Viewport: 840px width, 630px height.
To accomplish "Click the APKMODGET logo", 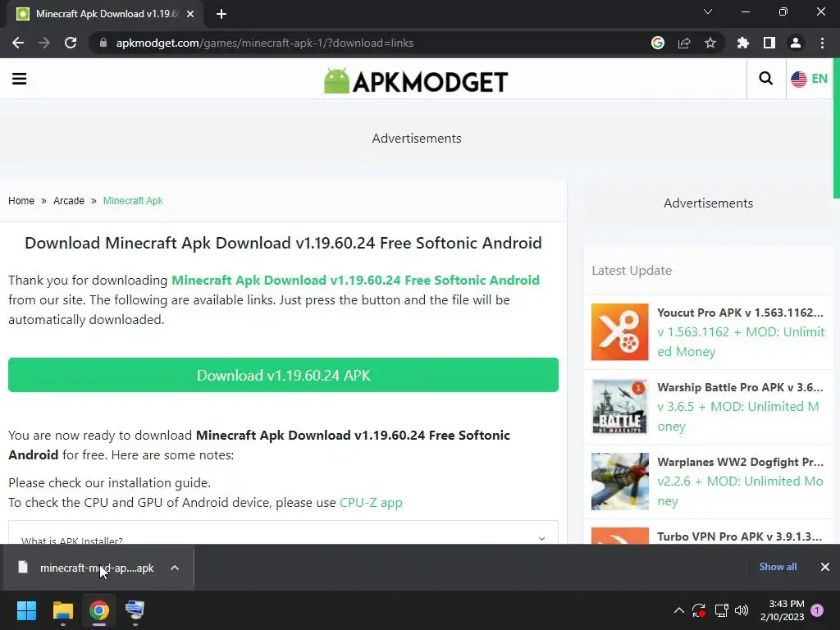I will point(416,81).
